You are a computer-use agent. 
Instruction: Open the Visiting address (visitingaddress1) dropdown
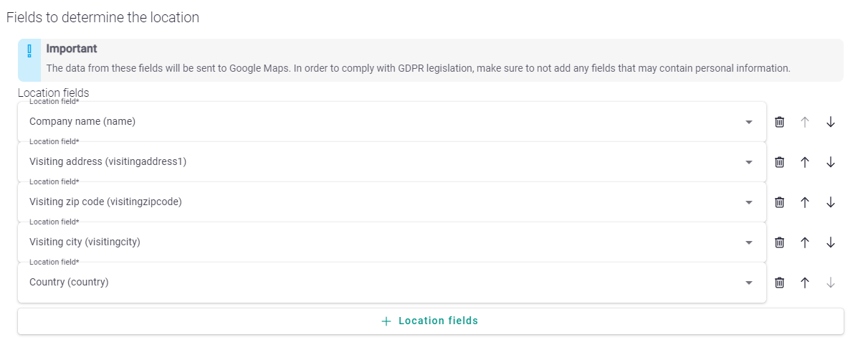tap(392, 162)
